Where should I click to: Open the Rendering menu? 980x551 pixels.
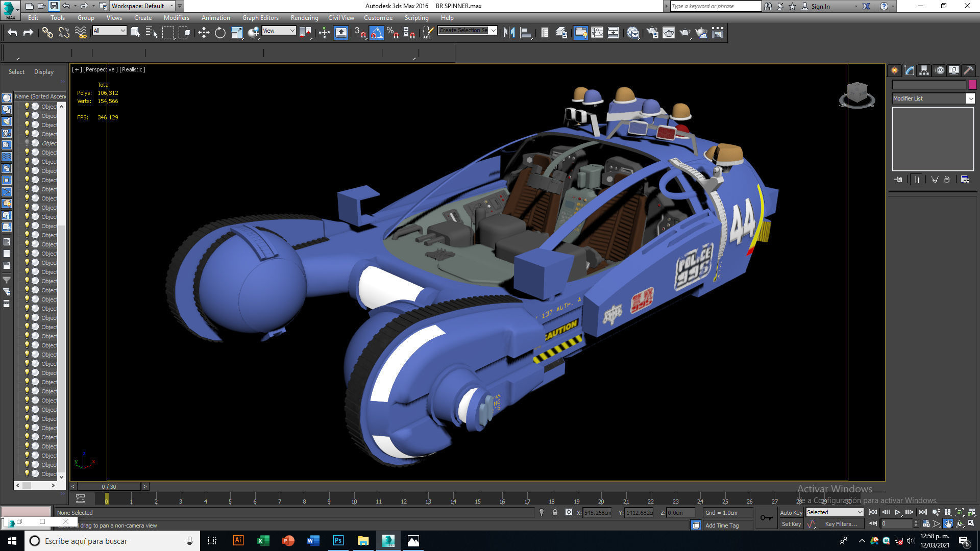point(304,17)
